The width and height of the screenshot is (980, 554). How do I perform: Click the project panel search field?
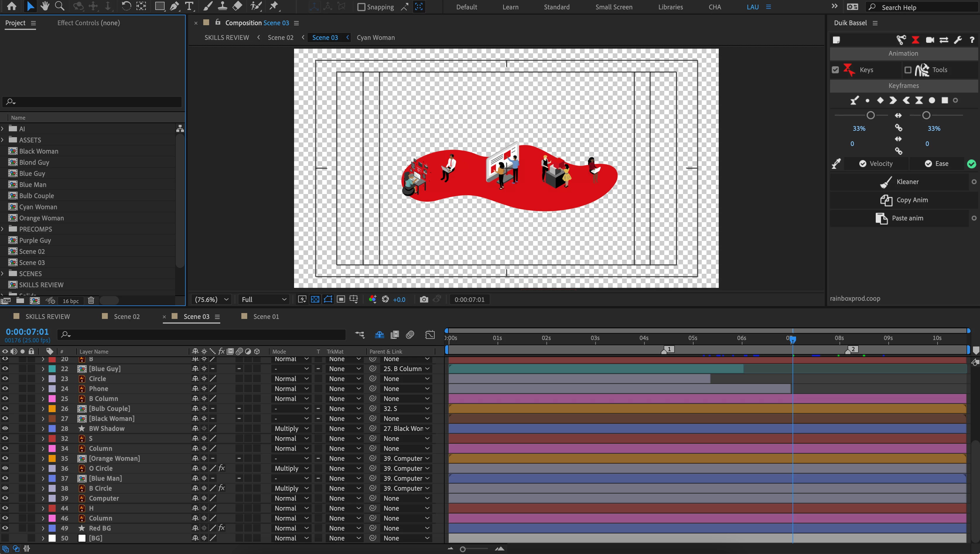[x=92, y=102]
